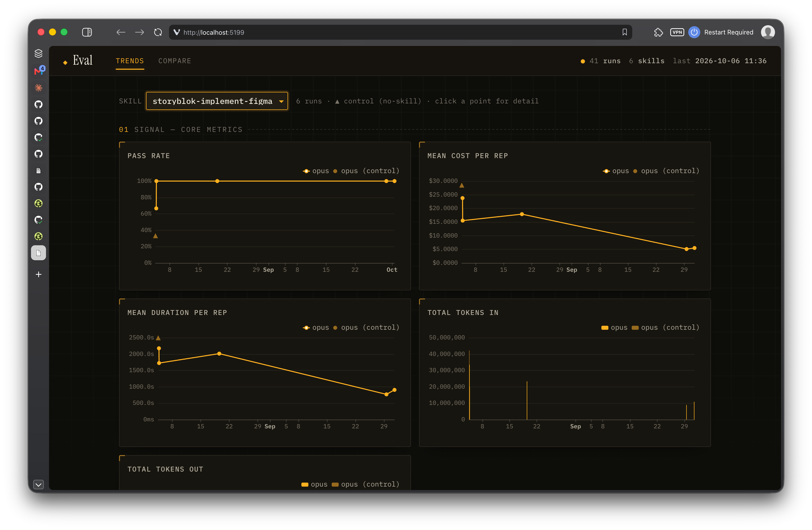The width and height of the screenshot is (812, 530).
Task: Click the control triangle near $30 in Mean Cost chart
Action: (x=461, y=186)
